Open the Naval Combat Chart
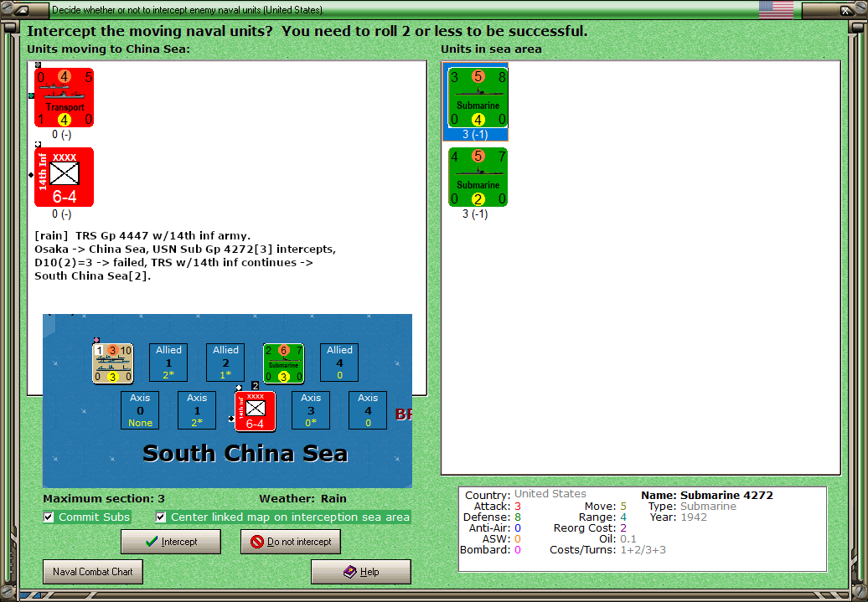Screen dimensions: 868x602 coord(93,572)
